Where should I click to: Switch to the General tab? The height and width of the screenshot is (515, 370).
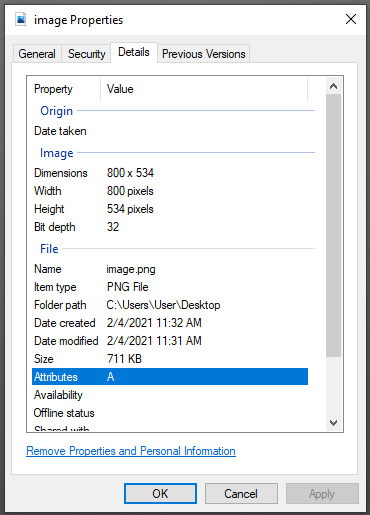[37, 54]
